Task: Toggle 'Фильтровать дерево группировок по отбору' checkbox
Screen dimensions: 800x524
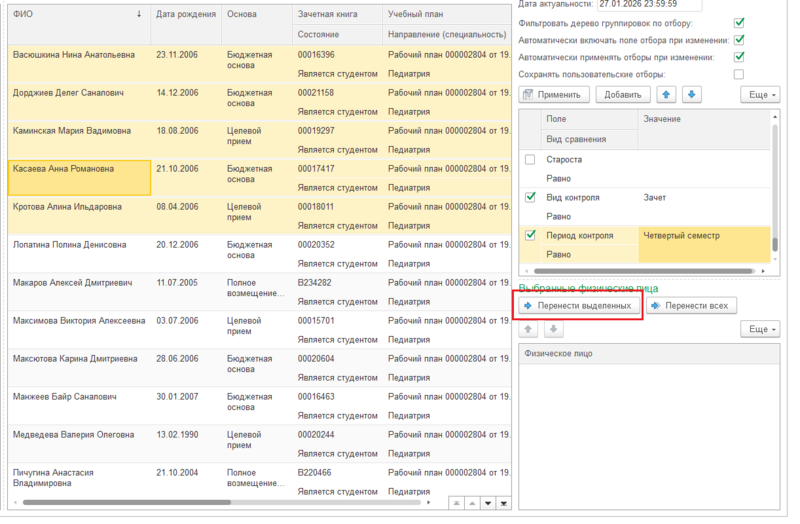Action: [x=739, y=22]
